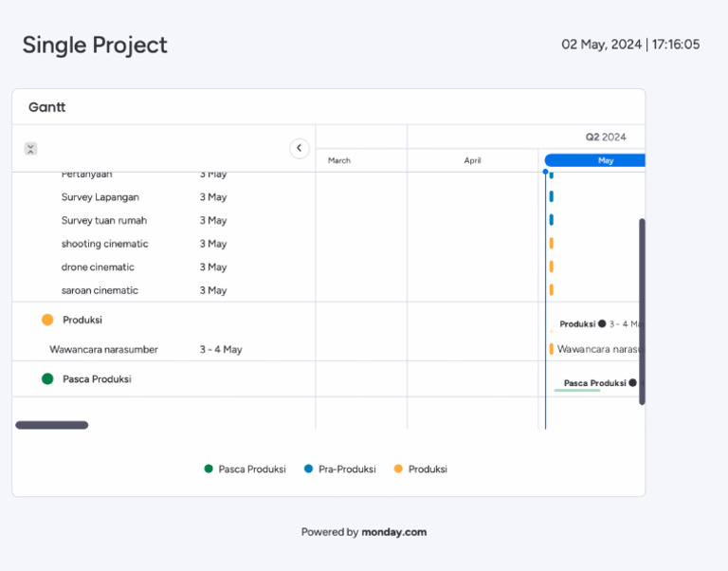Click the orange shooting cinematic timeline bar

coord(552,243)
